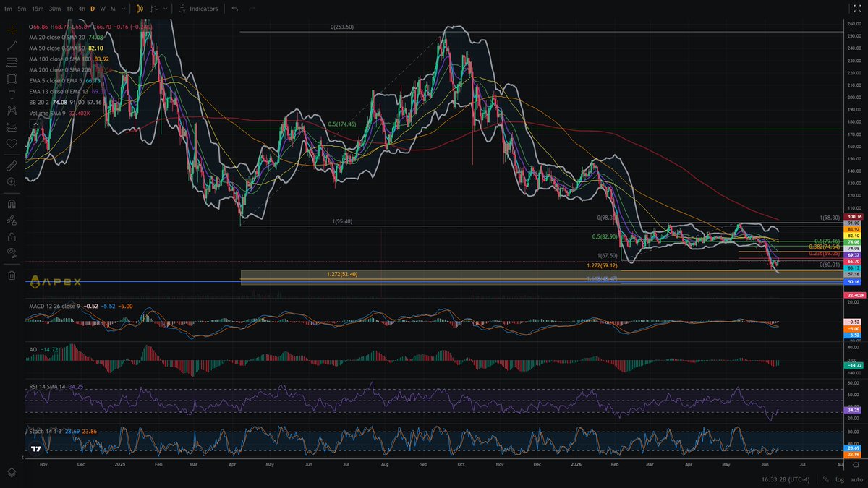Screen dimensions: 868x488
Task: Switch to 4h timeframe
Action: [82, 9]
